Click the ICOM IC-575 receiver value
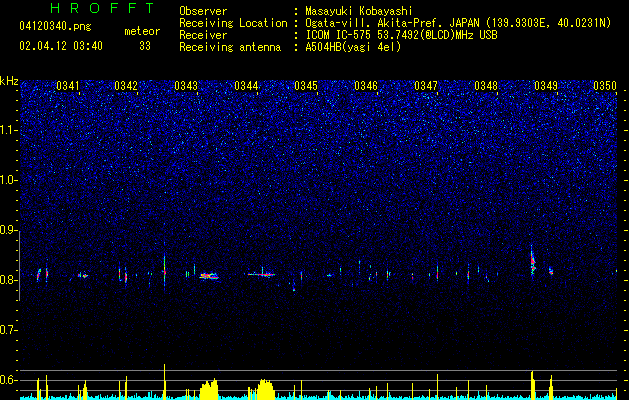This screenshot has width=629, height=400. point(401,35)
